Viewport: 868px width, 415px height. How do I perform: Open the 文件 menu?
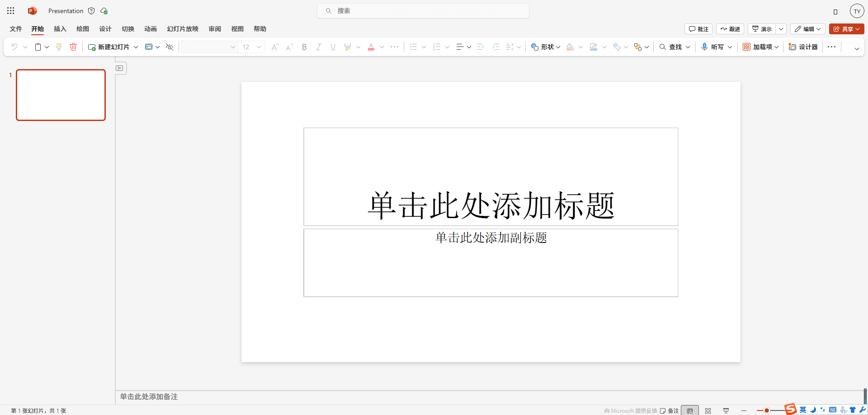pyautogui.click(x=16, y=29)
